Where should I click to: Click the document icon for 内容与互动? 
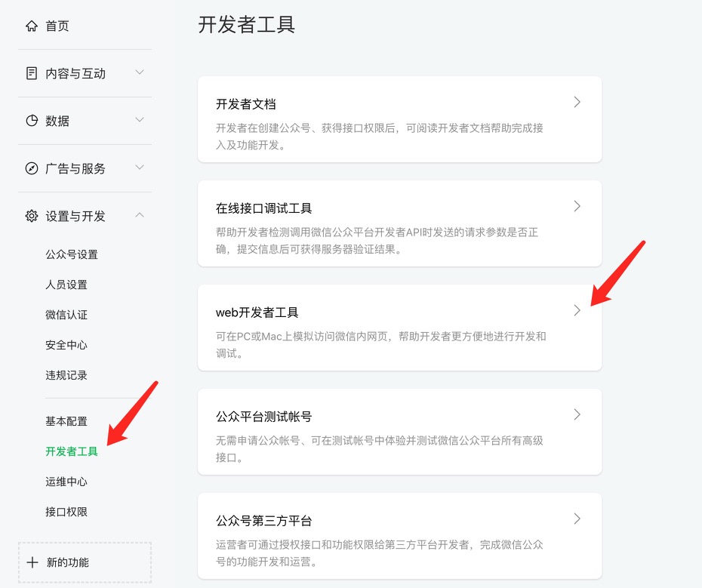(32, 73)
